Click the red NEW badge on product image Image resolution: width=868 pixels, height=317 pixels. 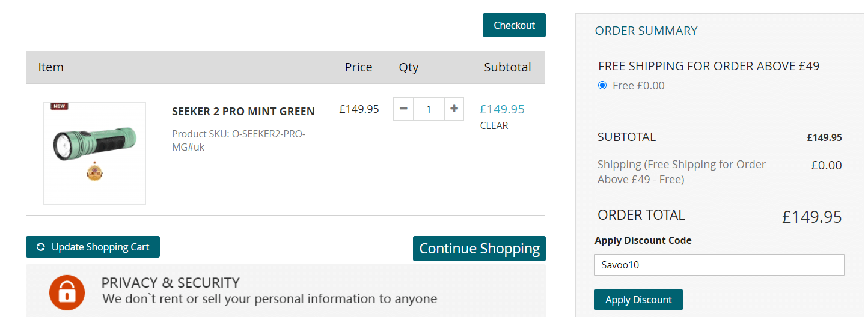pyautogui.click(x=59, y=106)
